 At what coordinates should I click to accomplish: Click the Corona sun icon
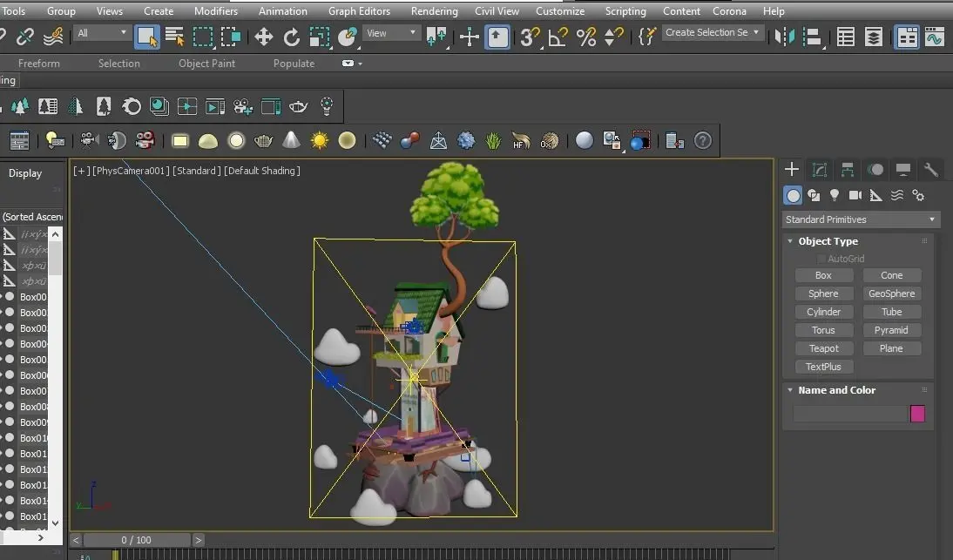(319, 141)
